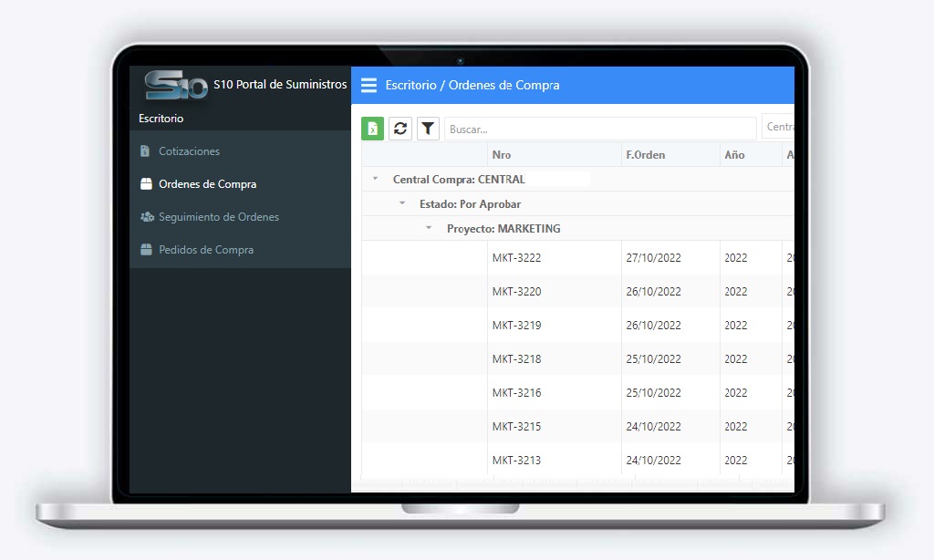Collapse the Estado: Por Aprobar group
Image resolution: width=934 pixels, height=560 pixels.
point(402,203)
